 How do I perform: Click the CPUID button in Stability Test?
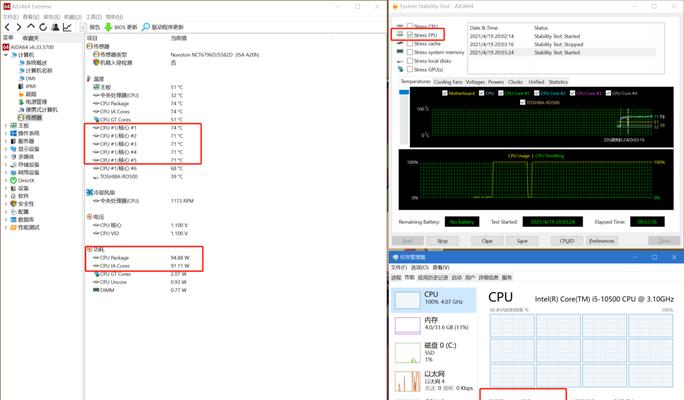pyautogui.click(x=567, y=241)
